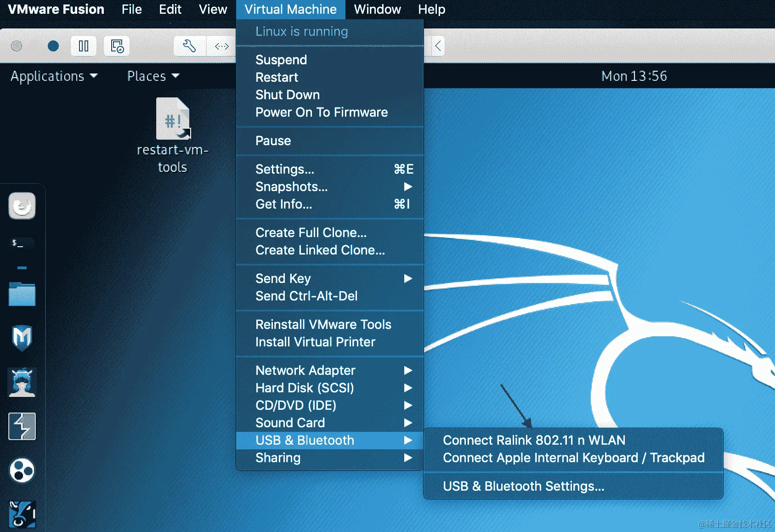The width and height of the screenshot is (775, 532).
Task: Select Get Info... menu item
Action: 329,204
